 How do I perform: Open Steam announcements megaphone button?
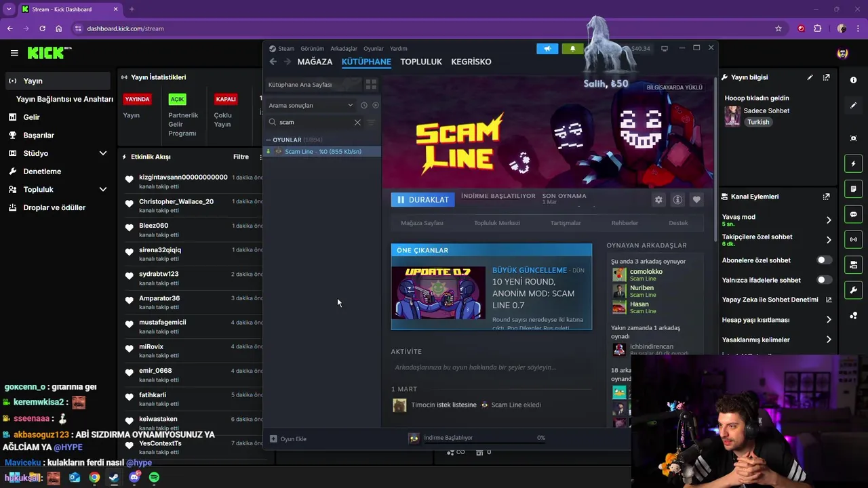coord(547,49)
